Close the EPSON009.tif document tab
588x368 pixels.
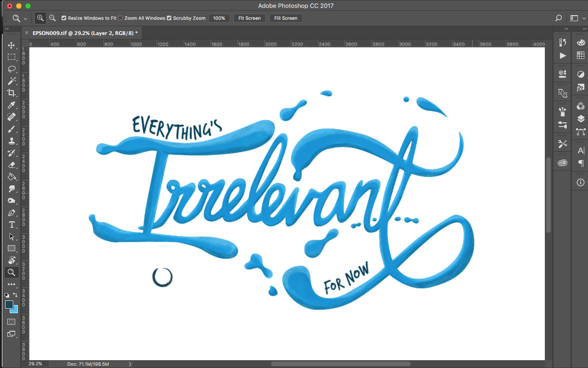[27, 33]
